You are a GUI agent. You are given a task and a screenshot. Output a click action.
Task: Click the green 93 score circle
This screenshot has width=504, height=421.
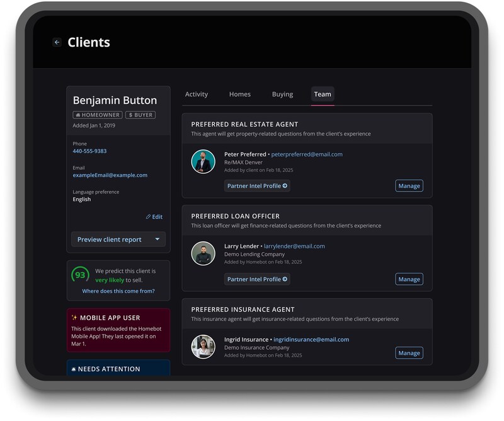coord(80,275)
